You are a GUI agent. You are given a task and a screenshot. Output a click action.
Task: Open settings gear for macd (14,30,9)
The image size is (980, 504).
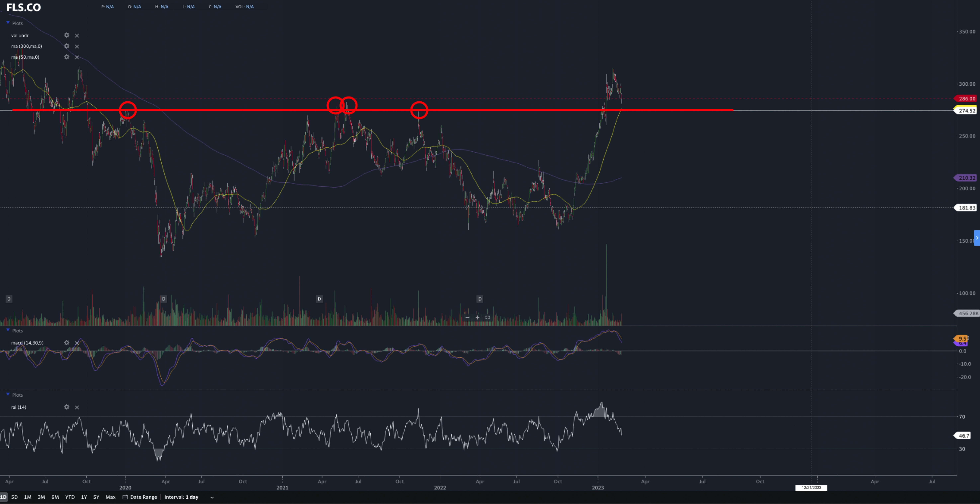click(x=67, y=343)
